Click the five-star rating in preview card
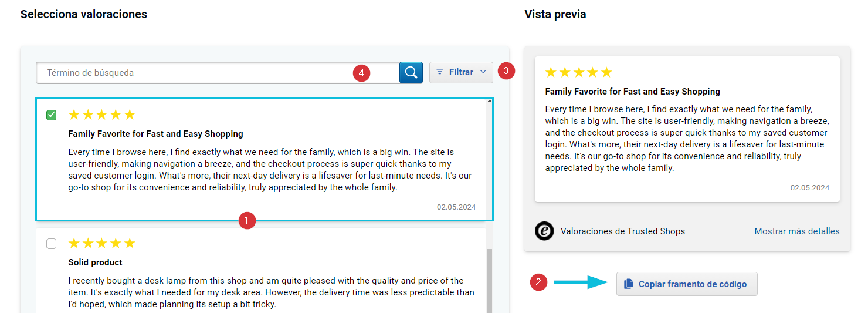This screenshot has width=868, height=313. tap(579, 72)
